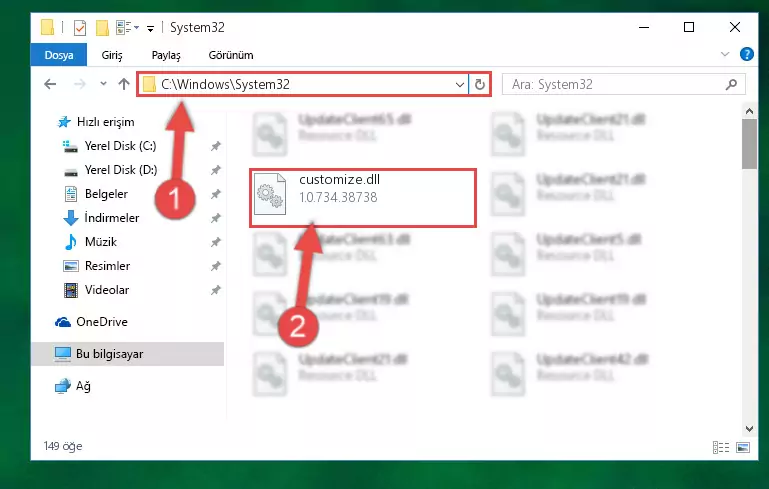
Task: Open the Properties quick access icon
Action: [80, 27]
